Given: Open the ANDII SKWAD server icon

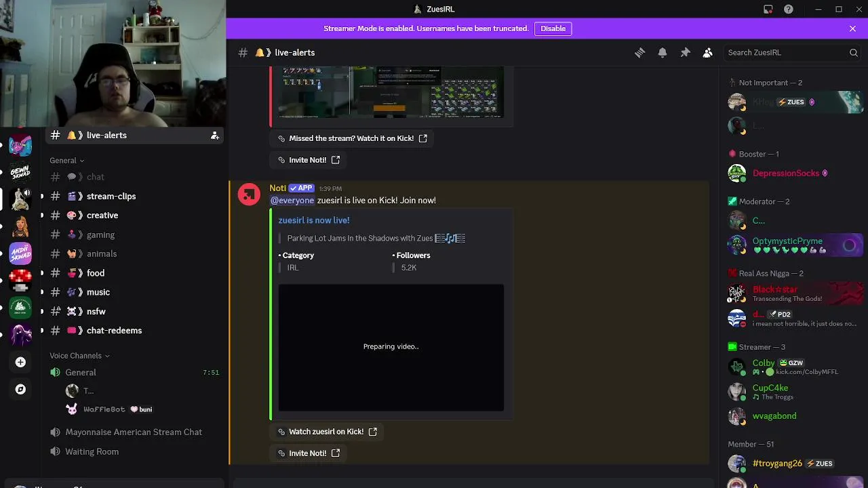Looking at the screenshot, I should (x=20, y=253).
